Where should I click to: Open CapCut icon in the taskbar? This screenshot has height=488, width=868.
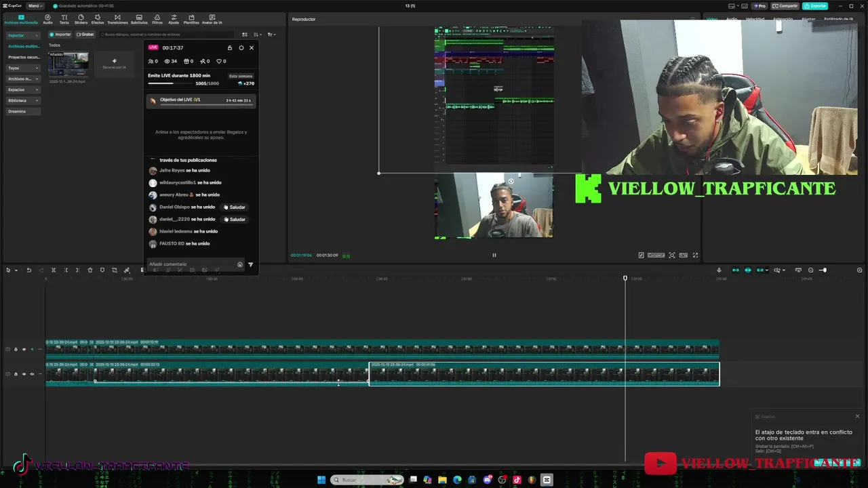pyautogui.click(x=547, y=480)
